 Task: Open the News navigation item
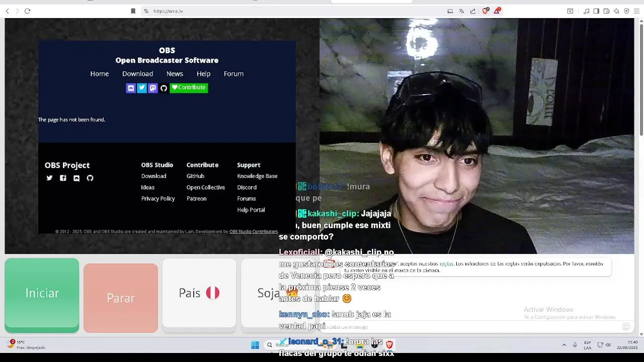(x=175, y=74)
